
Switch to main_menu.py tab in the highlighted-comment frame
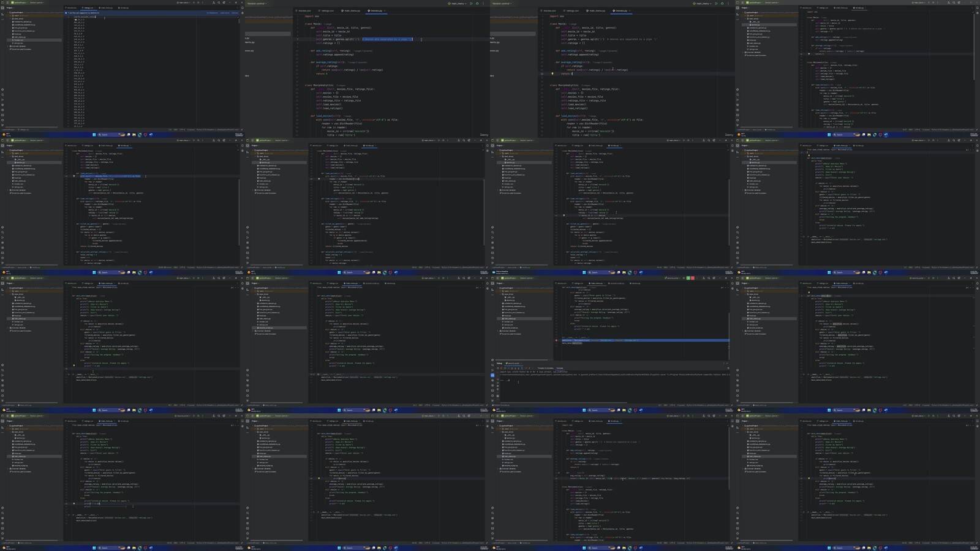click(x=352, y=10)
